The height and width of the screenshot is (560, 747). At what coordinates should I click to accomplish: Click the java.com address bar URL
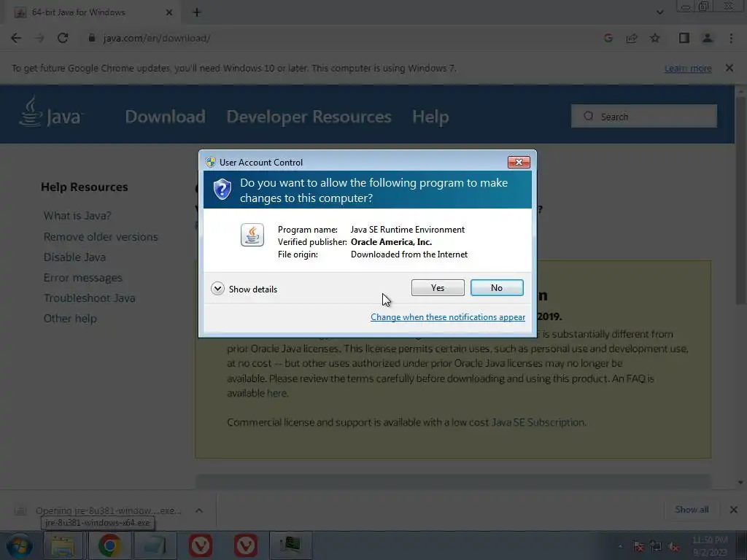click(x=156, y=38)
